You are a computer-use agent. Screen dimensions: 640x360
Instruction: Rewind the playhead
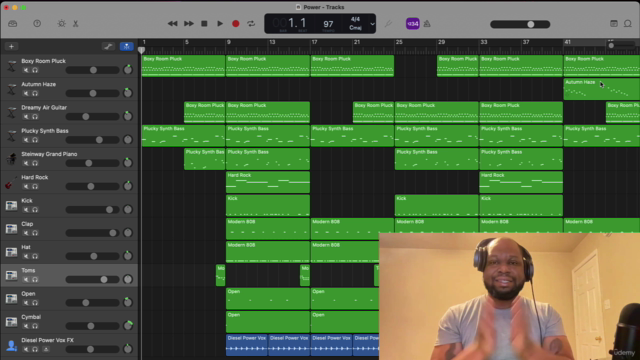click(x=172, y=24)
